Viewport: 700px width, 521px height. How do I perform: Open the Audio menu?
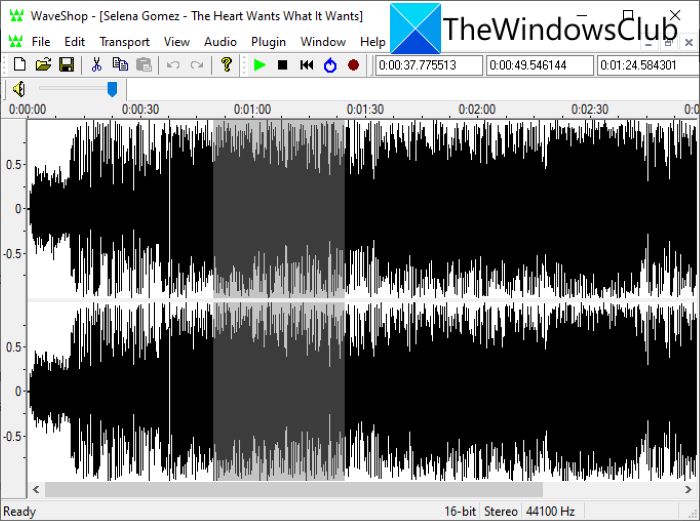[220, 42]
